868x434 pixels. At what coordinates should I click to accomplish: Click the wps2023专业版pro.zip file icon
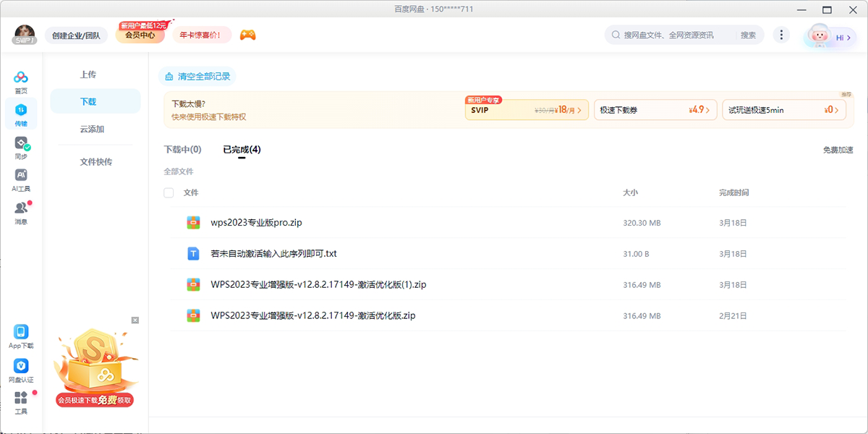point(193,223)
